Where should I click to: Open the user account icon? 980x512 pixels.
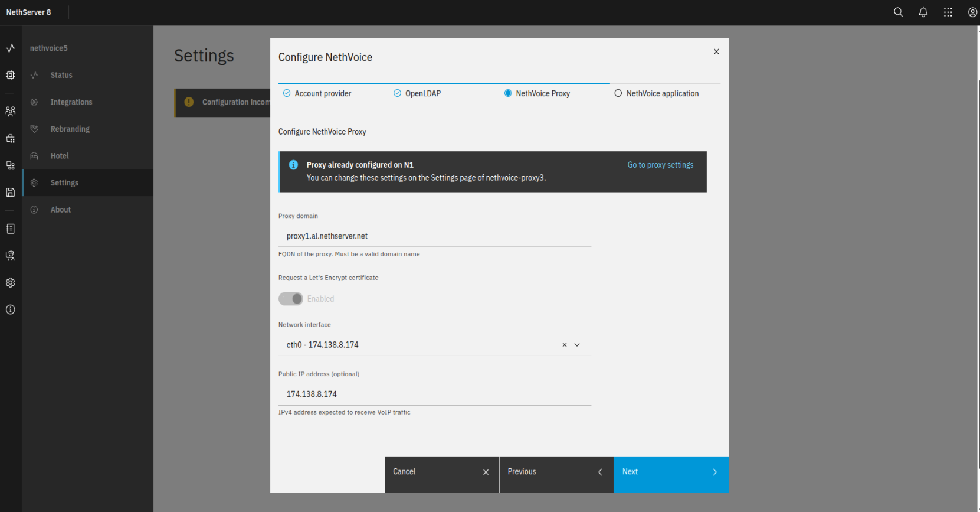[x=972, y=12]
